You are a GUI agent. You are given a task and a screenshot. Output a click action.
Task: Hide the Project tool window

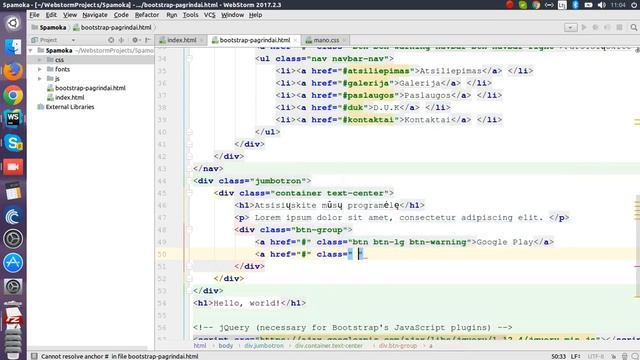click(148, 40)
